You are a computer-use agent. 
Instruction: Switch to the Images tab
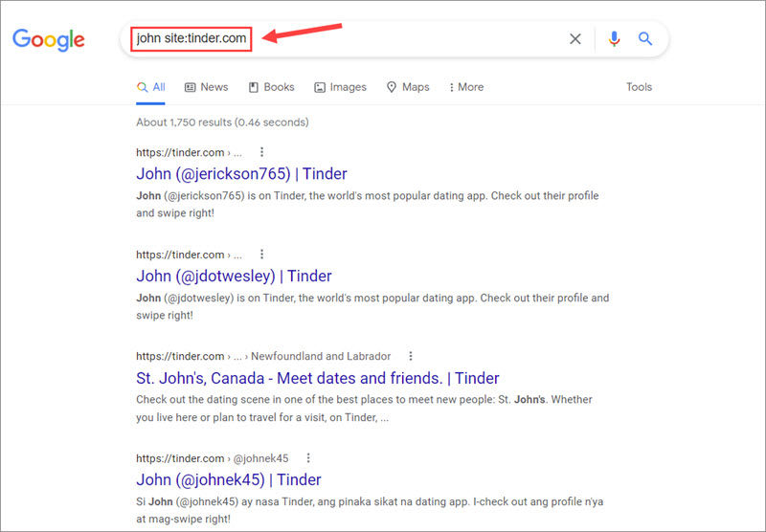click(341, 87)
